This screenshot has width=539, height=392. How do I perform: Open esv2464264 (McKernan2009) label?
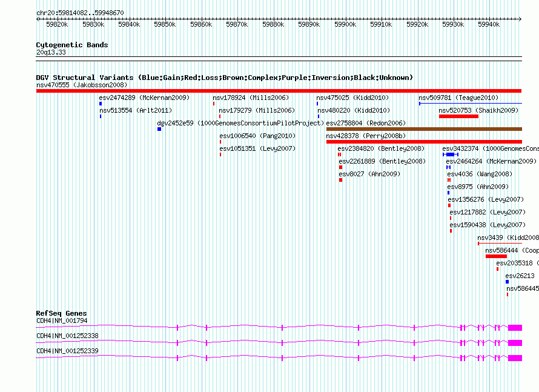click(x=491, y=161)
